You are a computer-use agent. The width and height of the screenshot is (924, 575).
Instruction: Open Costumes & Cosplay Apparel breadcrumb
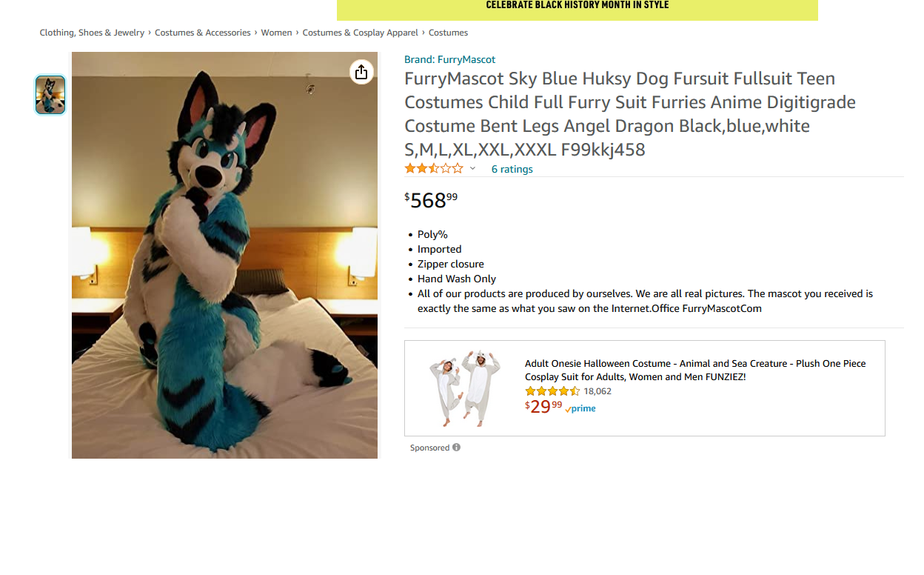click(360, 33)
